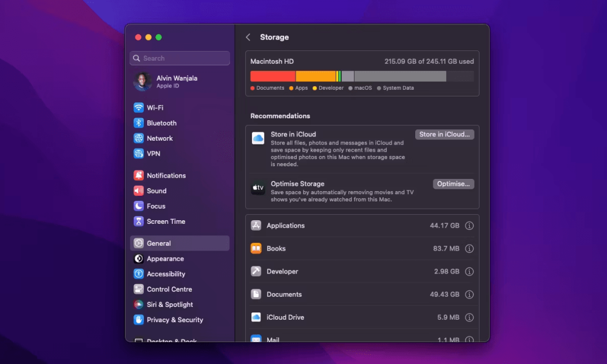Click the iCloud Drive row label
The height and width of the screenshot is (364, 607).
285,317
